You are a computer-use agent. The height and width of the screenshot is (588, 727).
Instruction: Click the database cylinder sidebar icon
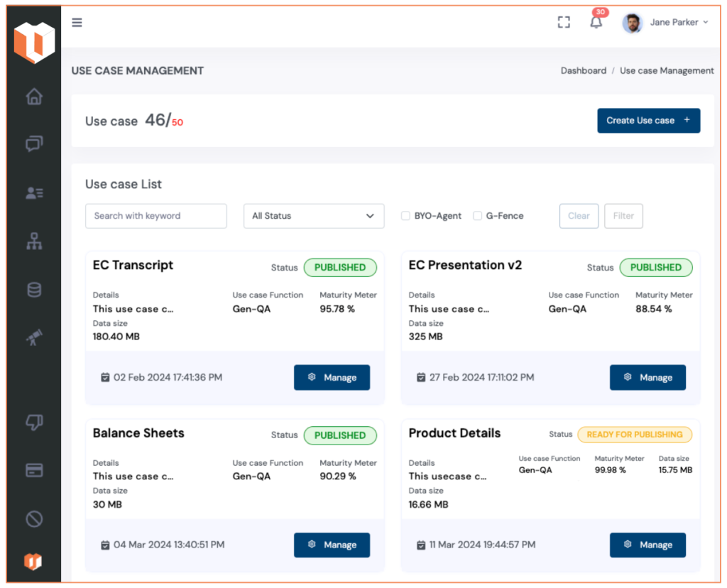click(33, 290)
